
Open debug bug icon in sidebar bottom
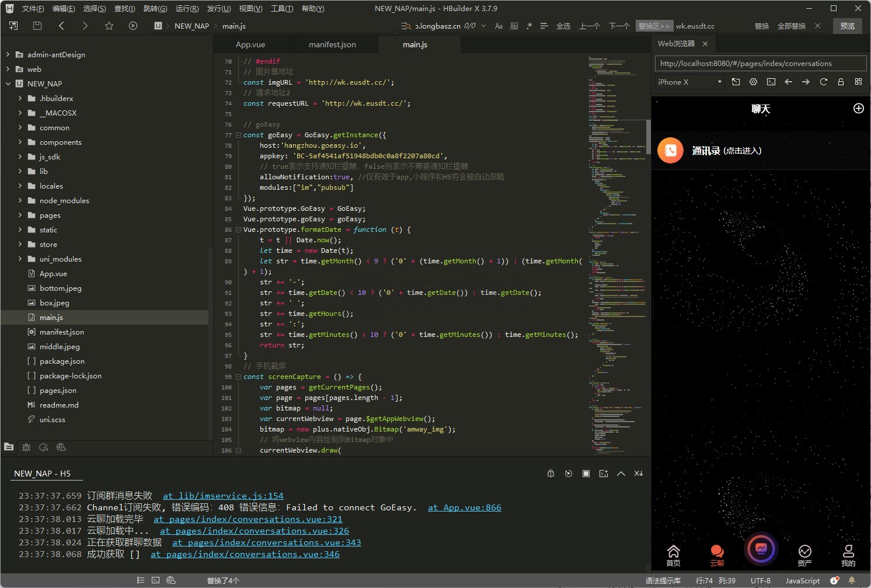tap(26, 447)
